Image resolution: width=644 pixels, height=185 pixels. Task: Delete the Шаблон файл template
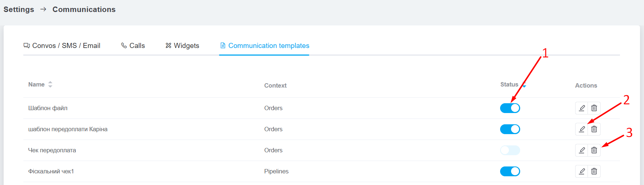click(x=594, y=108)
